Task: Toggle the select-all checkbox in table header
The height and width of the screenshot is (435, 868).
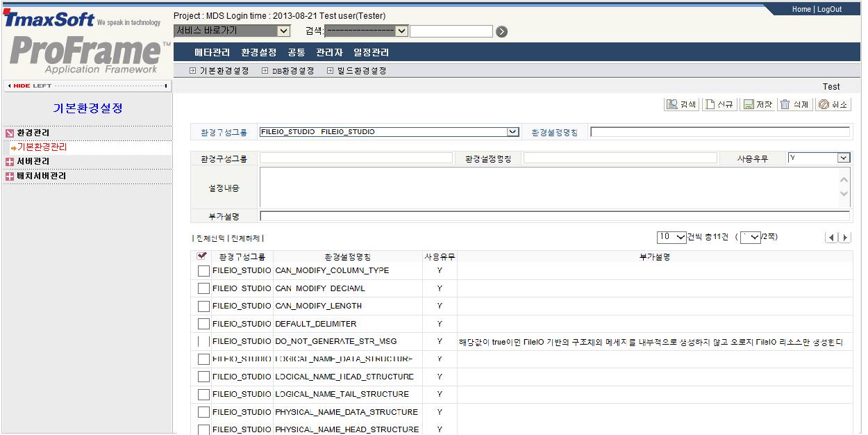Action: pyautogui.click(x=202, y=256)
